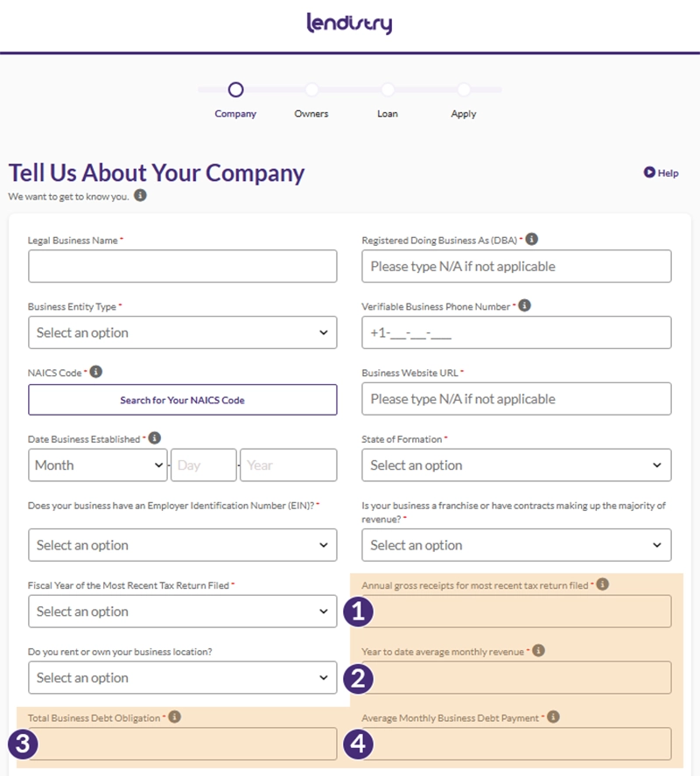
Task: Select the Owners step in progress bar
Action: pyautogui.click(x=311, y=90)
